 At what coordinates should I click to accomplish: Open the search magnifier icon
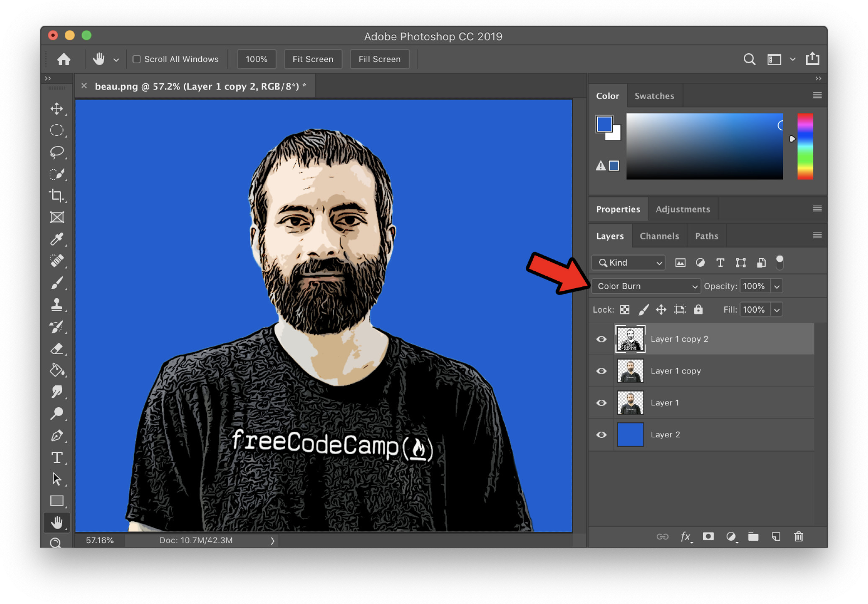click(x=750, y=59)
